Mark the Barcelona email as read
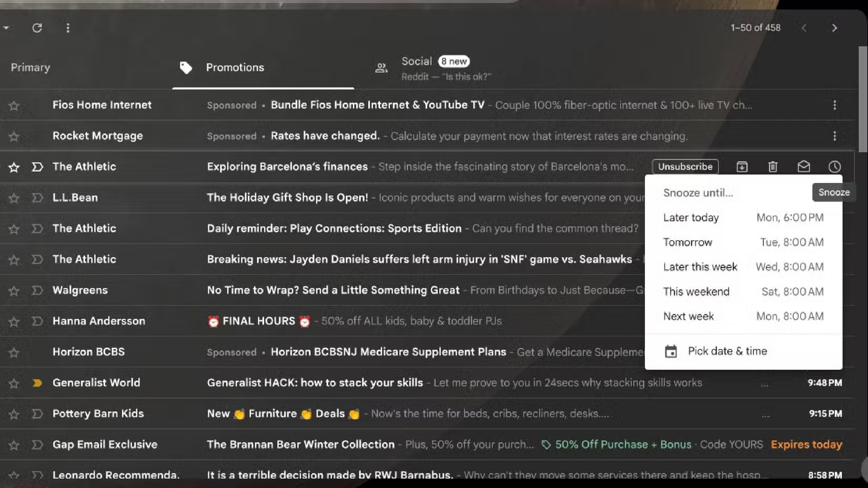868x488 pixels. coord(804,166)
